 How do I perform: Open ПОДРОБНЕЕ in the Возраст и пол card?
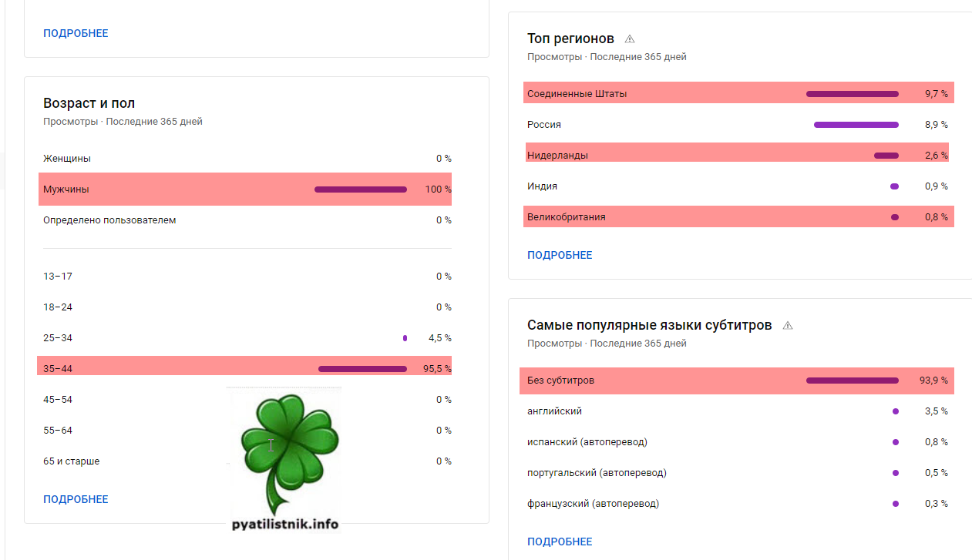pos(76,499)
